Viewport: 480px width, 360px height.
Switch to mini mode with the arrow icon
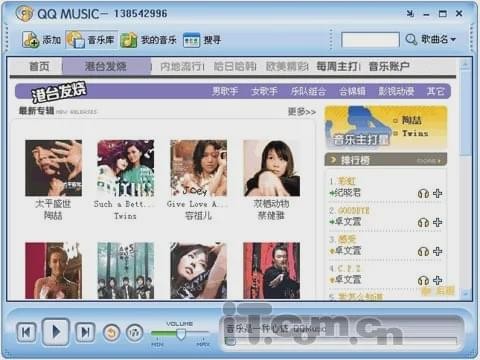point(410,14)
